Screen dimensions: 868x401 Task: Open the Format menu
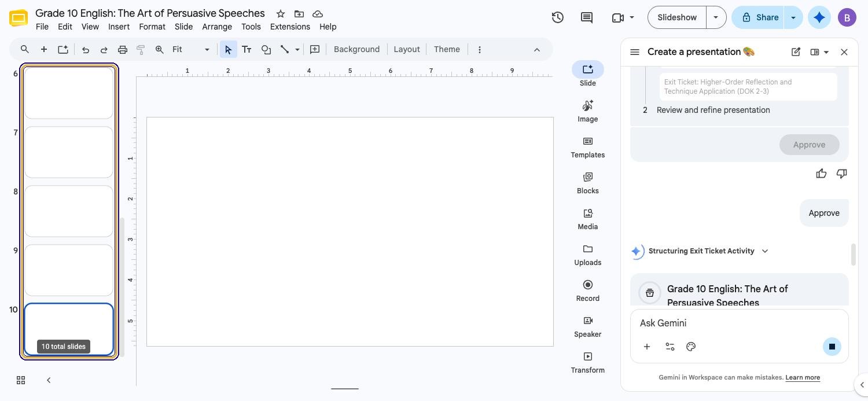[152, 27]
